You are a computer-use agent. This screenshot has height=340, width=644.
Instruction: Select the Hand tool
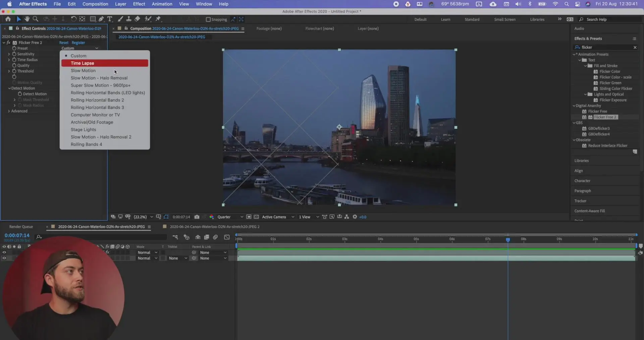(27, 19)
